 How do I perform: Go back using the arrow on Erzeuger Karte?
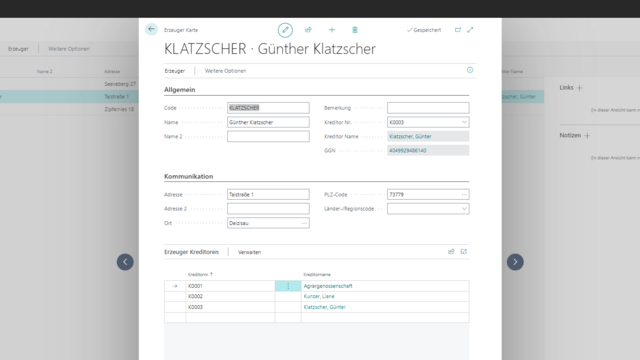[x=151, y=29]
